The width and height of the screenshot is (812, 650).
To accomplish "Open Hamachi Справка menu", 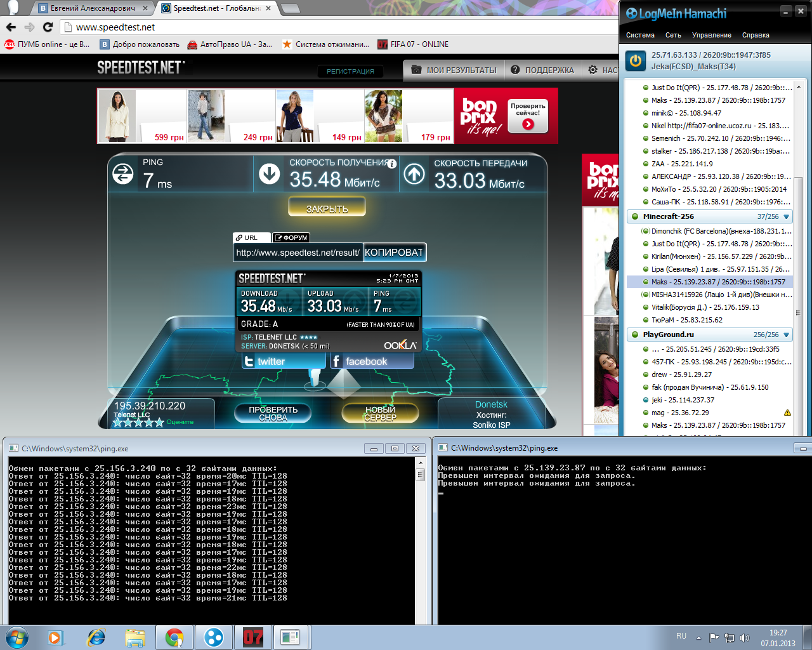I will (756, 35).
